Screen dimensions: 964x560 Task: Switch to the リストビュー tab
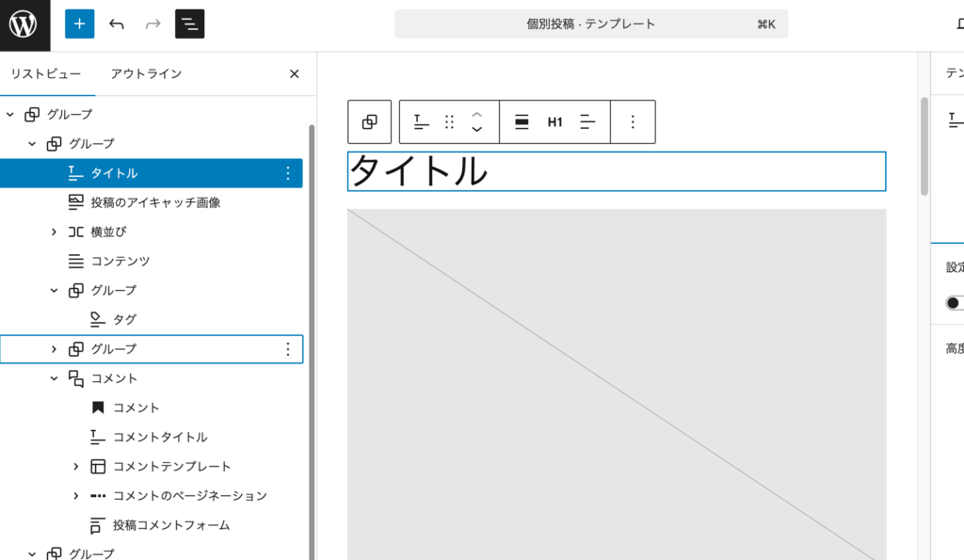coord(46,73)
